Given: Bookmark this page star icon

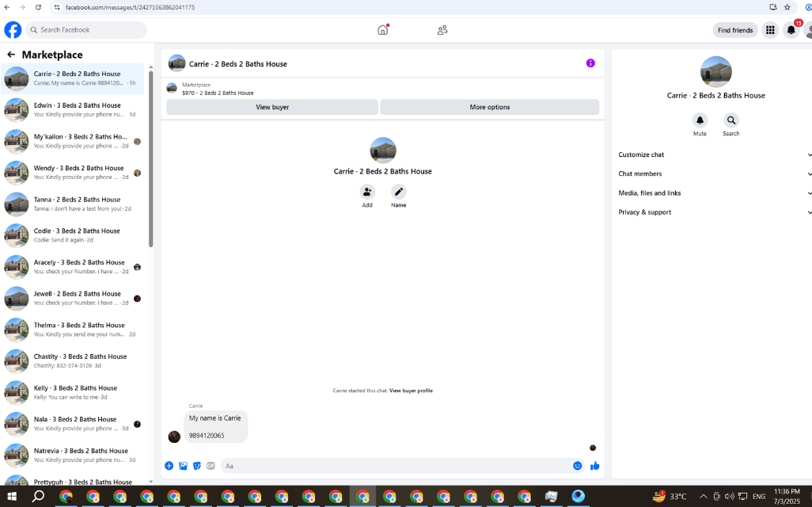Looking at the screenshot, I should (787, 7).
